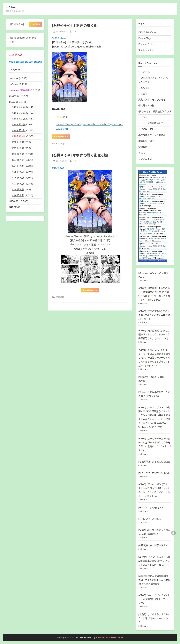Open the Doujin Tags page
The image size is (180, 644).
145,38
